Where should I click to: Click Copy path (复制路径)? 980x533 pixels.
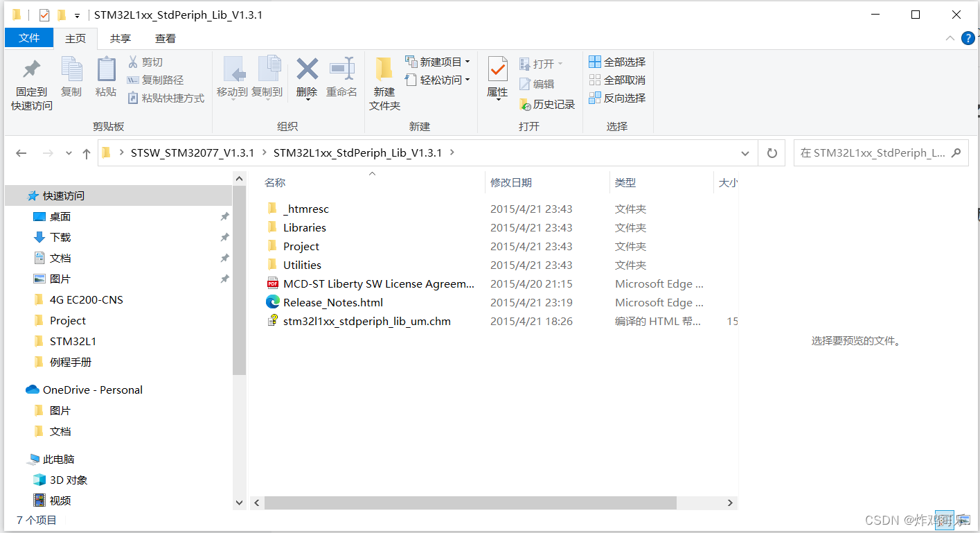tap(155, 80)
